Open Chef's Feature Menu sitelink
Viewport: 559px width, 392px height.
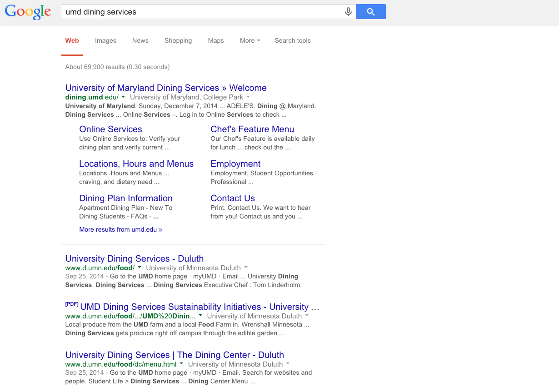[x=252, y=129]
